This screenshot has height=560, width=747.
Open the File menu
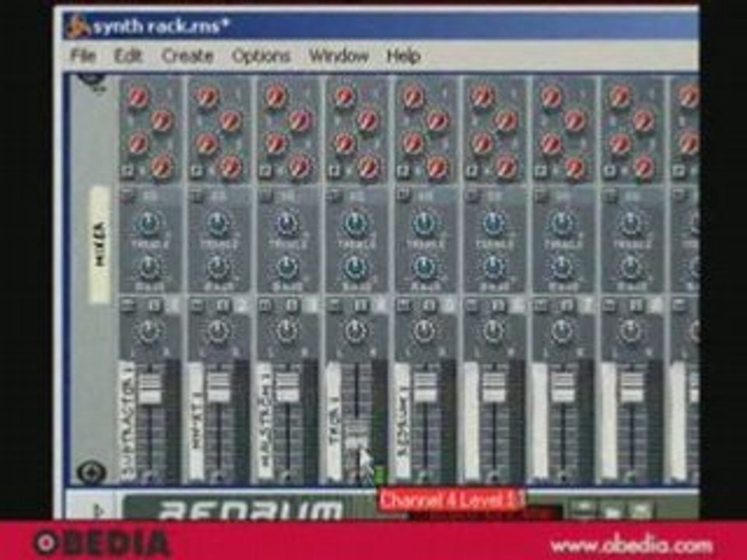[83, 56]
